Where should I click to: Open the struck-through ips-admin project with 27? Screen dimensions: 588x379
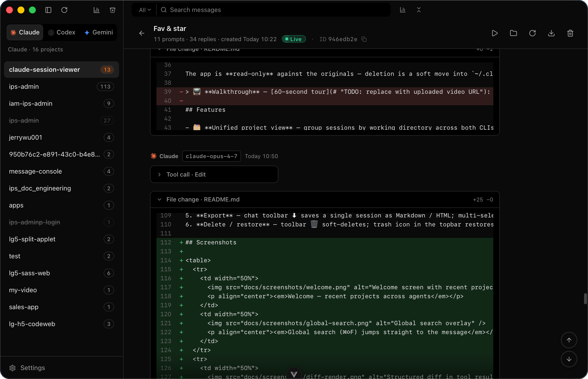click(62, 120)
